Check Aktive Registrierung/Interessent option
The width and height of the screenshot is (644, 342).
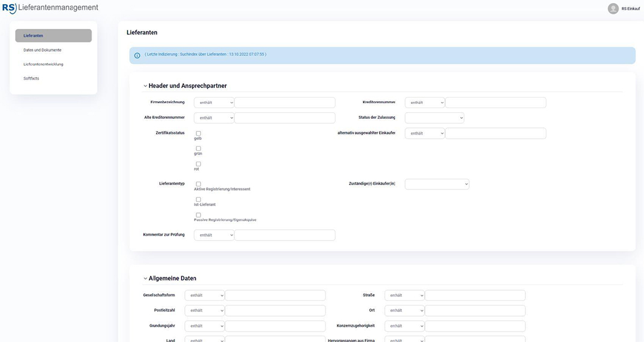198,184
